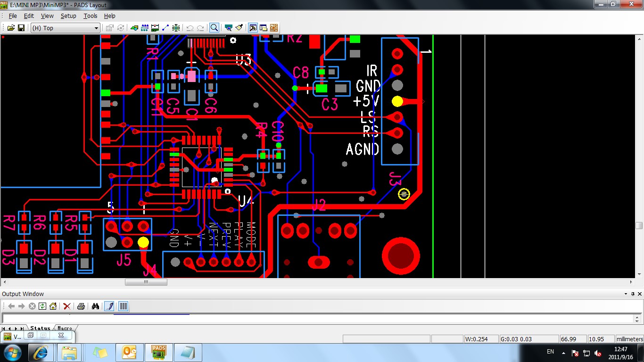Click the Internet Explorer taskbar icon
Viewport: 644px width, 362px height.
click(41, 353)
